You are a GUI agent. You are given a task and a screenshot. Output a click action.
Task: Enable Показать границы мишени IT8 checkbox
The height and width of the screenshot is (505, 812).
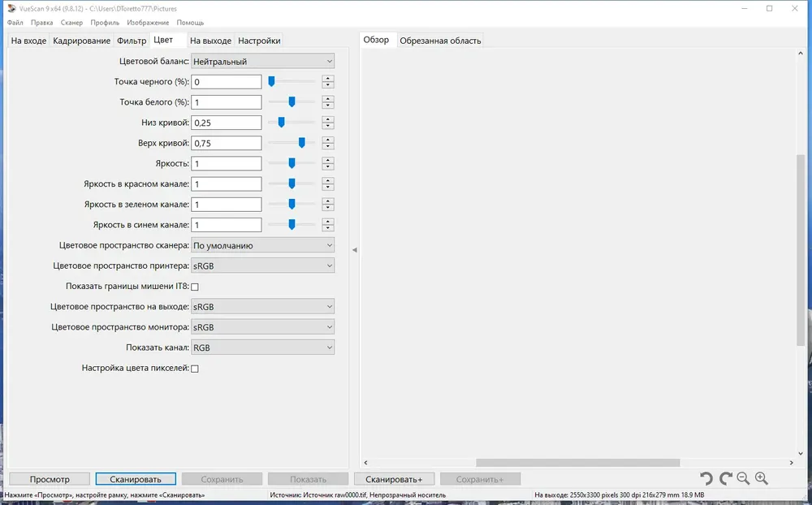(x=195, y=287)
